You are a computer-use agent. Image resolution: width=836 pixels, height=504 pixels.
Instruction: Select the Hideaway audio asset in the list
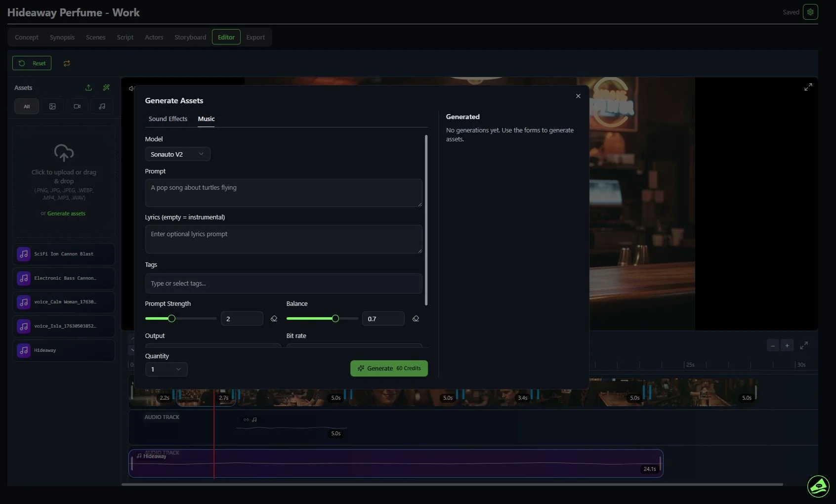tap(63, 350)
